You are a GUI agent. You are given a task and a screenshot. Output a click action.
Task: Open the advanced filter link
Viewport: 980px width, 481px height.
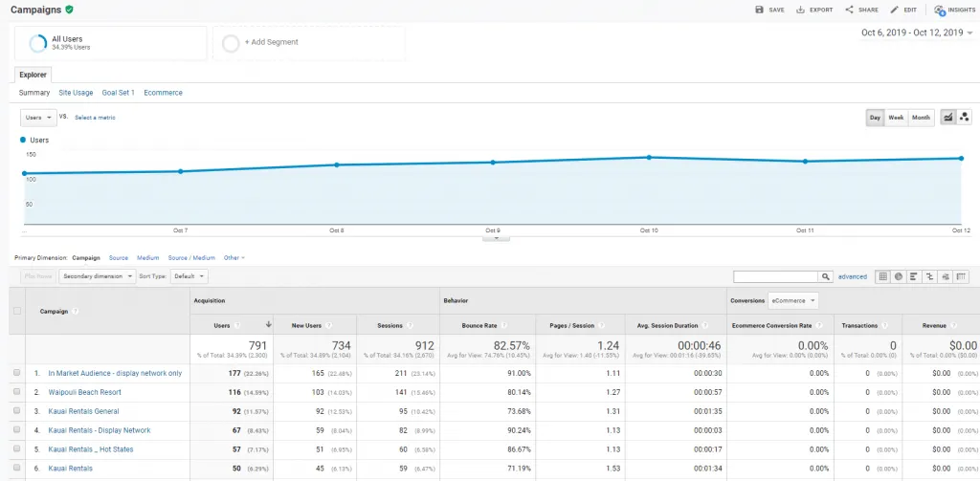852,276
